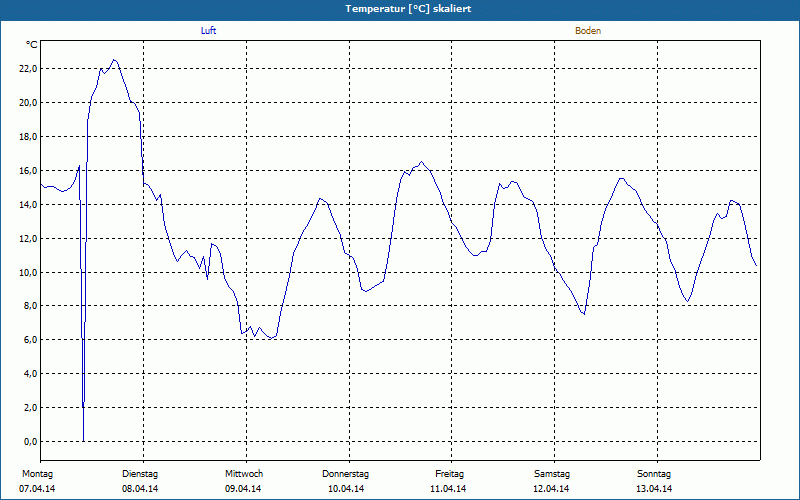Click the 'Luft' legend label
800x500 pixels.
[208, 31]
